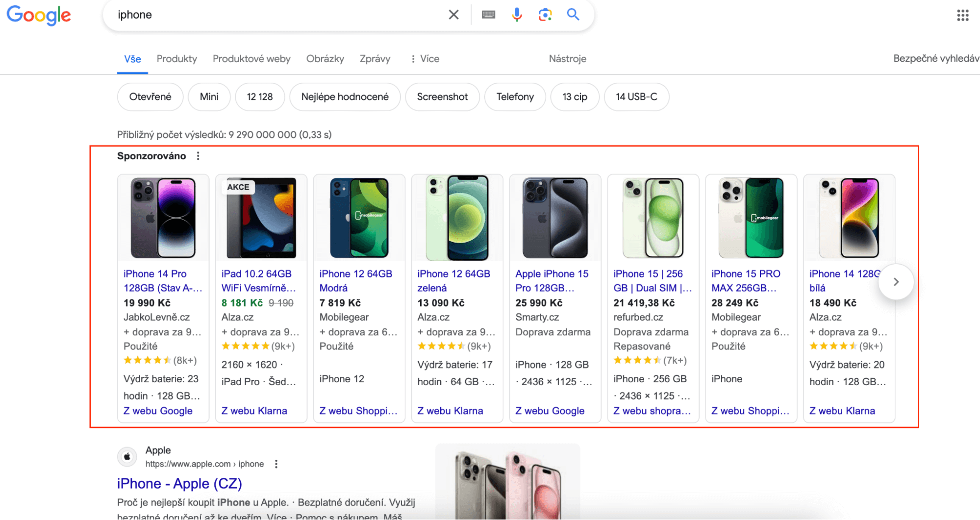Open iPhone 12 64GB zelená listing
Viewport: 980px width, 520px height.
point(454,281)
